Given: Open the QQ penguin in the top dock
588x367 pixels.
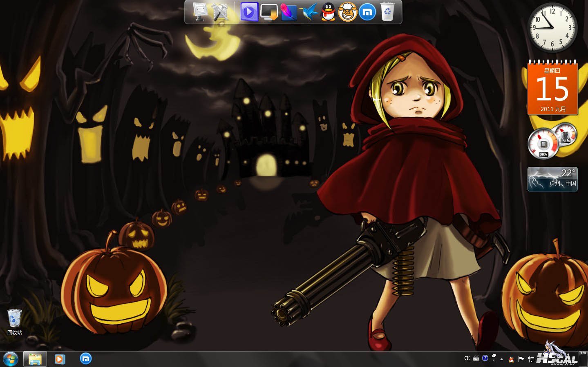Looking at the screenshot, I should click(x=328, y=12).
